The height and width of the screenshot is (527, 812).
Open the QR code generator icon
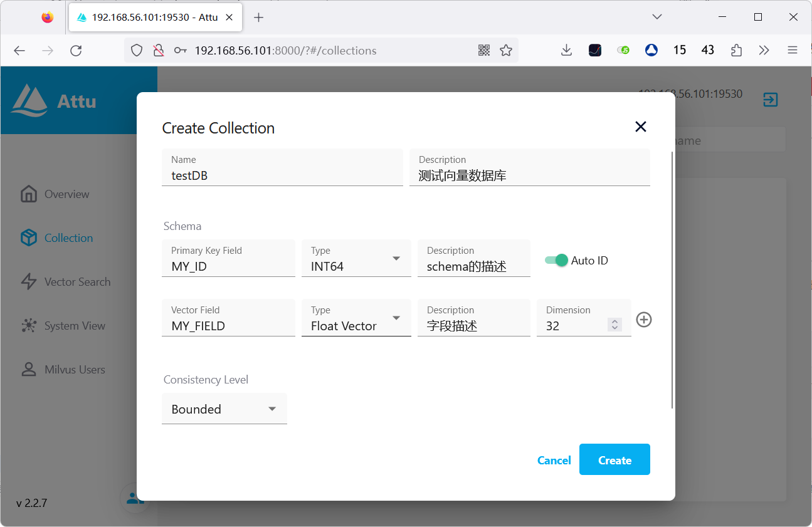[x=484, y=51]
